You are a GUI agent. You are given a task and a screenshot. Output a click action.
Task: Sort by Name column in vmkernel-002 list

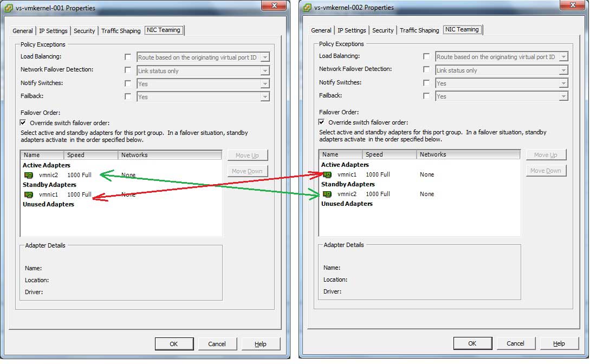pos(341,154)
